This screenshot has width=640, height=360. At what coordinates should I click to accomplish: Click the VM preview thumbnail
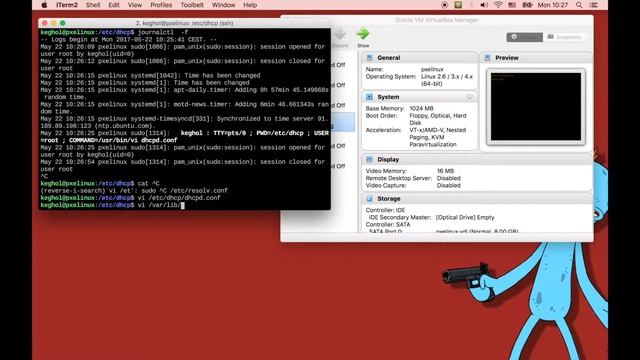point(536,107)
